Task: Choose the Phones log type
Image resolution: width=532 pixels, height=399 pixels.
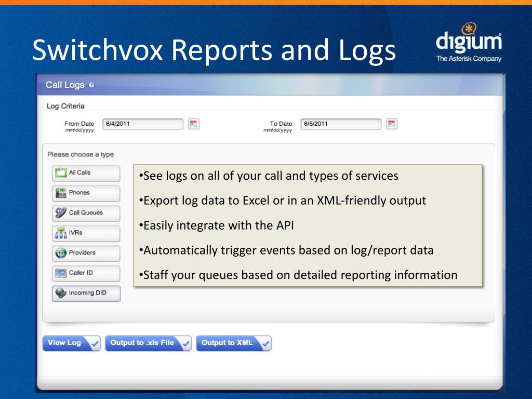Action: click(x=86, y=193)
